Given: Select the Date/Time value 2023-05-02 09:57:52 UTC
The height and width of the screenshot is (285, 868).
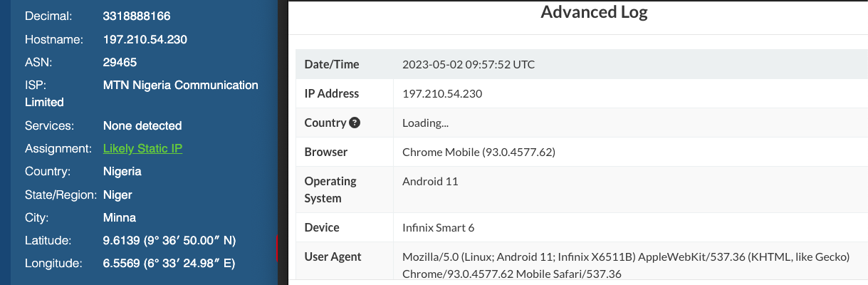Looking at the screenshot, I should point(469,64).
